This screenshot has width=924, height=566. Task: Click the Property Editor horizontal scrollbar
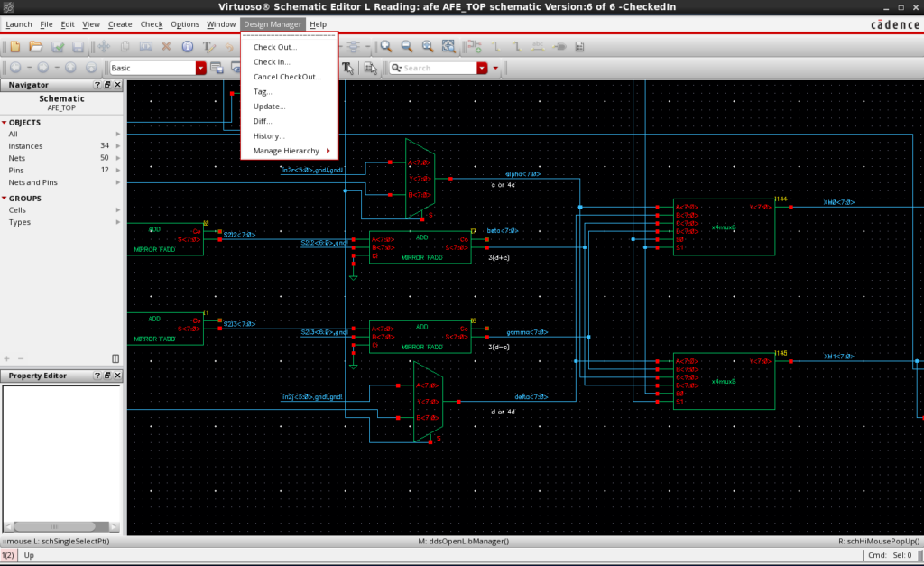coord(61,526)
